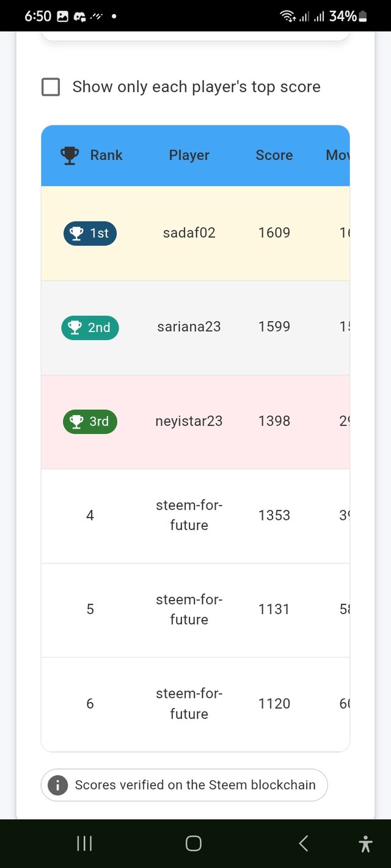Select the 1120 score in rank 6 row
Screen dimensions: 391x868
274,704
